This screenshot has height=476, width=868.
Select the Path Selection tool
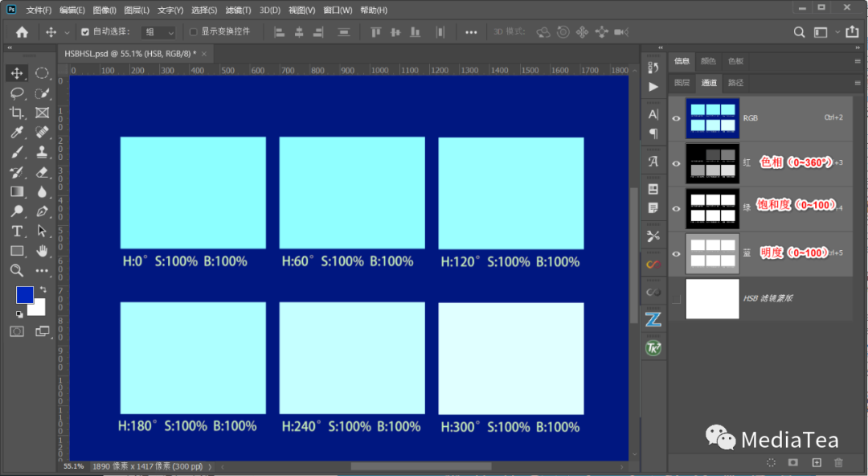coord(42,231)
